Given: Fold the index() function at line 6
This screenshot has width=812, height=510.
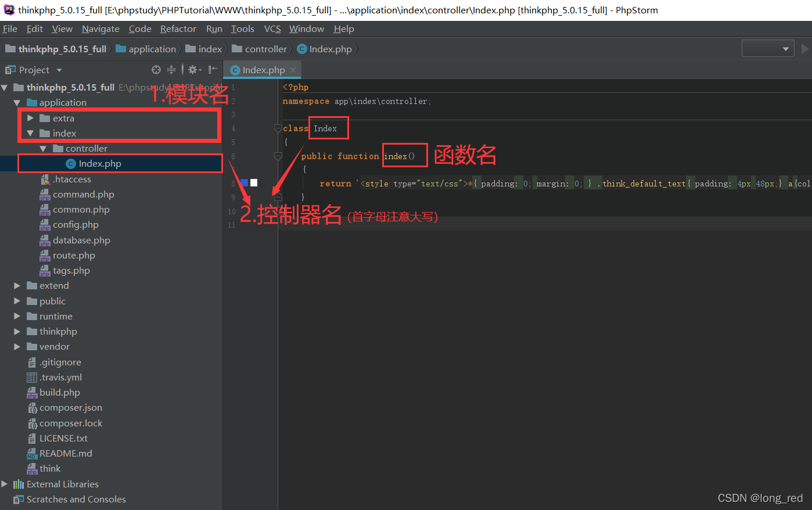Looking at the screenshot, I should [x=278, y=156].
